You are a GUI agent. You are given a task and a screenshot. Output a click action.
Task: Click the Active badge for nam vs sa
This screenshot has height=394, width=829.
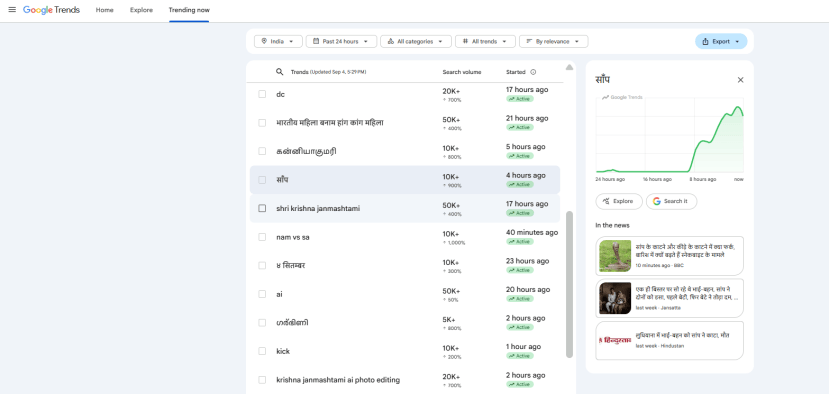pyautogui.click(x=520, y=242)
